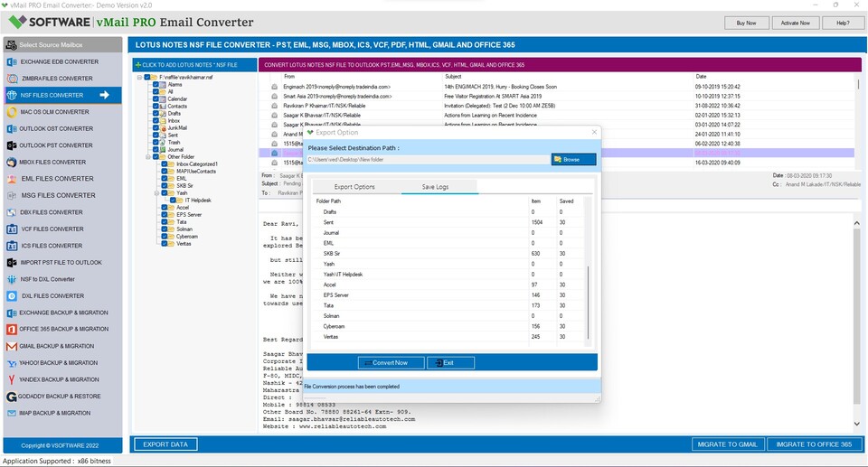Switch to the Export Options tab
The height and width of the screenshot is (467, 868).
coord(354,187)
